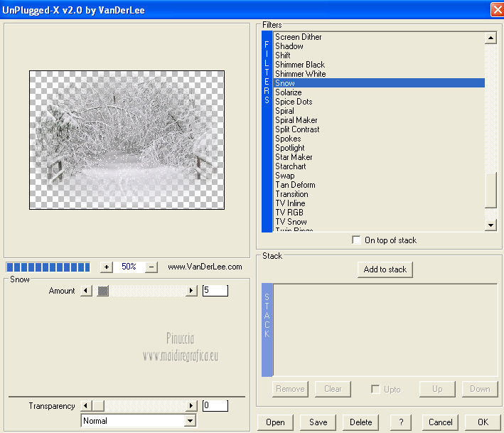Viewport: 504px width, 433px height.
Task: Decrease Transparency with the left arrow
Action: coord(86,406)
